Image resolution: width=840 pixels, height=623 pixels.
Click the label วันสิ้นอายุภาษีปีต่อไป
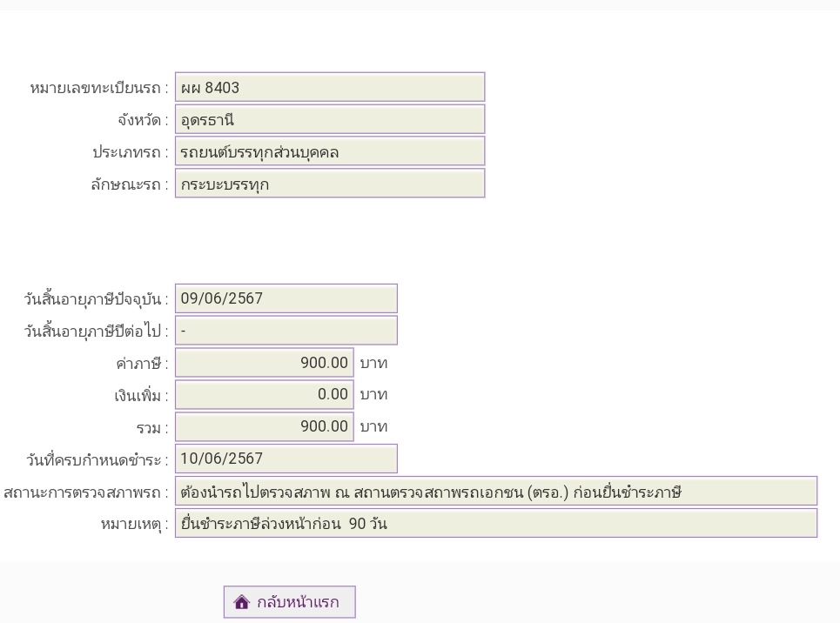(x=96, y=331)
